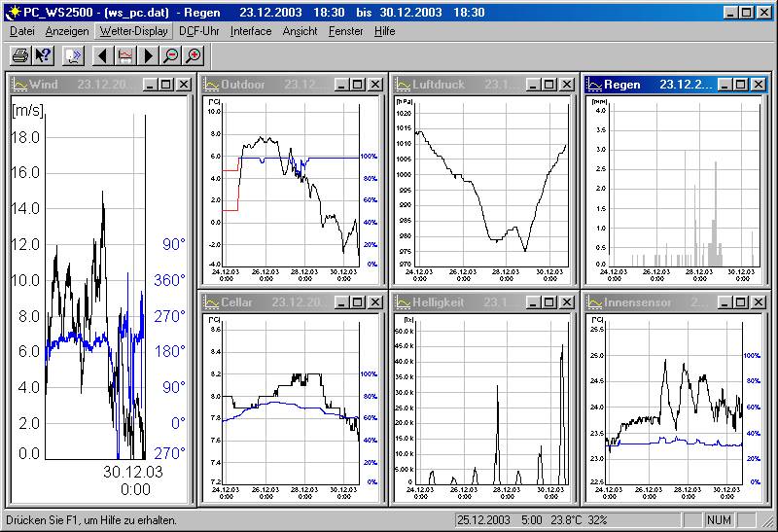Screen dimensions: 778x532
Task: Click the red chart display icon
Action: 125,55
